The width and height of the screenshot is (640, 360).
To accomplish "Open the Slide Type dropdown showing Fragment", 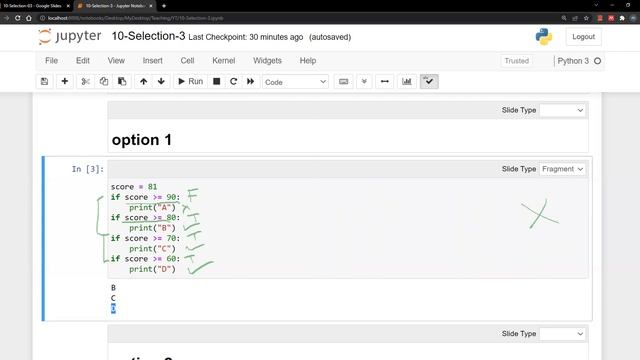I will (562, 169).
